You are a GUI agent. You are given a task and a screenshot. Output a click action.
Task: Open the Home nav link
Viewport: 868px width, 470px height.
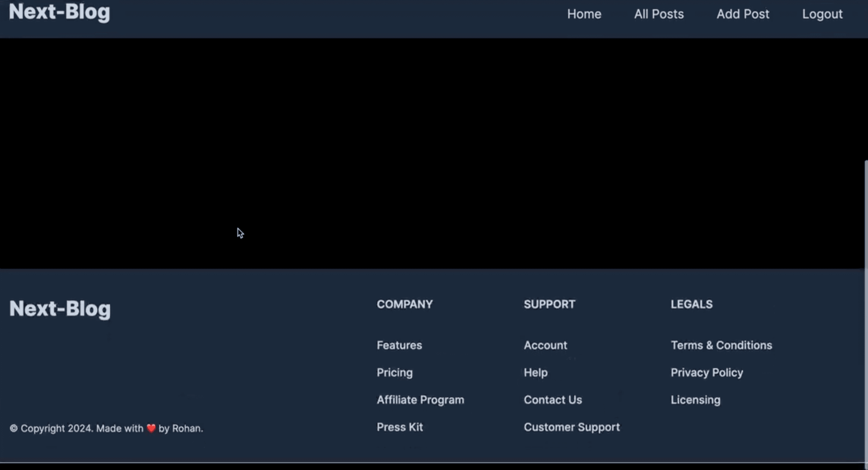[584, 14]
